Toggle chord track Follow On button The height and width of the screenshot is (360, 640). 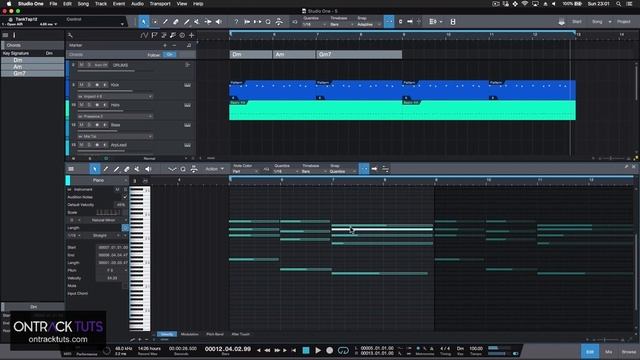point(170,54)
